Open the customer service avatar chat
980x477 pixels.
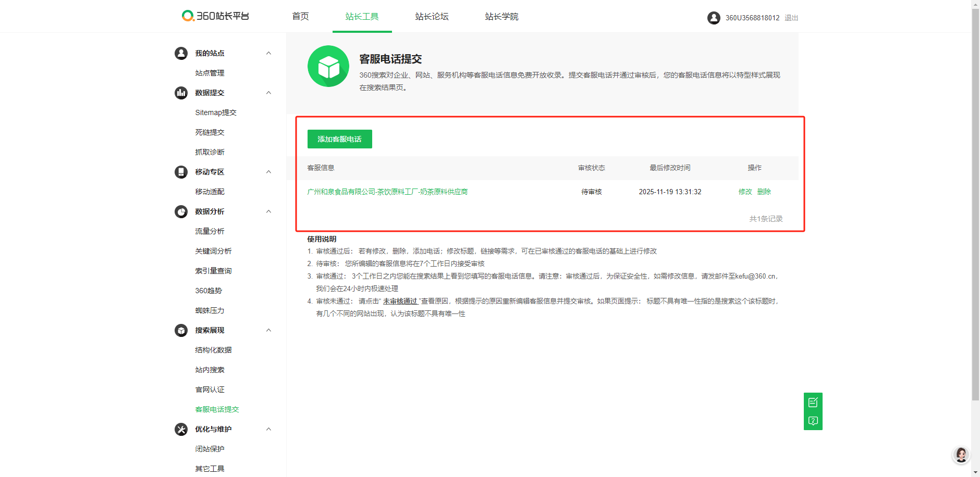point(961,455)
